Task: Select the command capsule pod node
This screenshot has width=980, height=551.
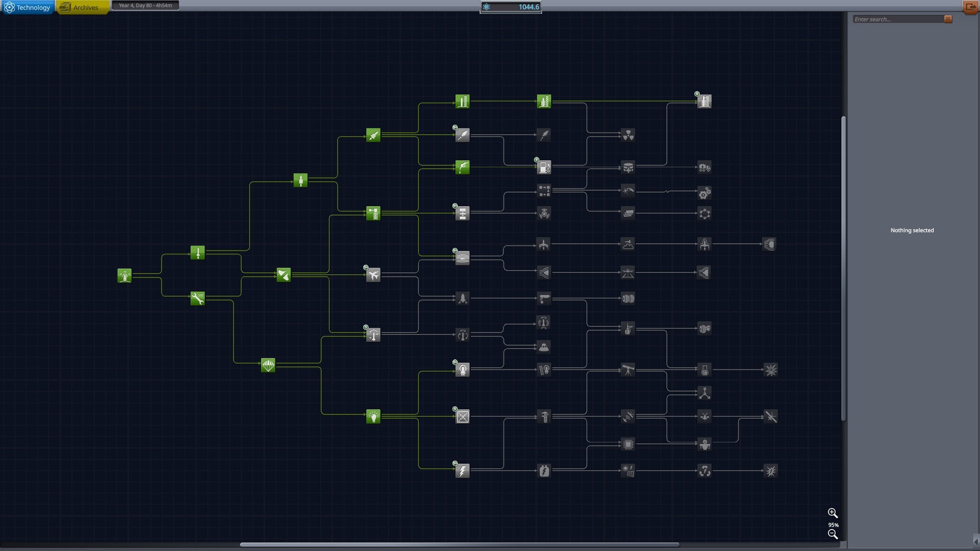Action: [x=544, y=347]
